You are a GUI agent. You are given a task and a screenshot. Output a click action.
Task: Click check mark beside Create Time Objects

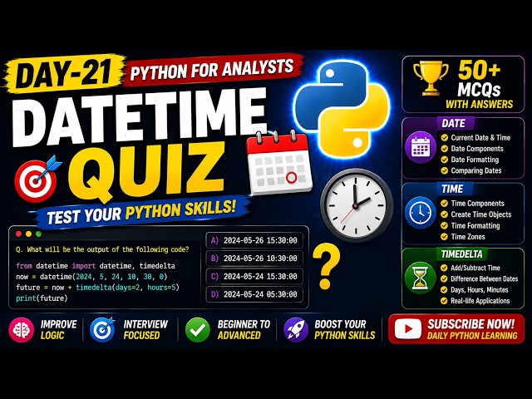(445, 214)
